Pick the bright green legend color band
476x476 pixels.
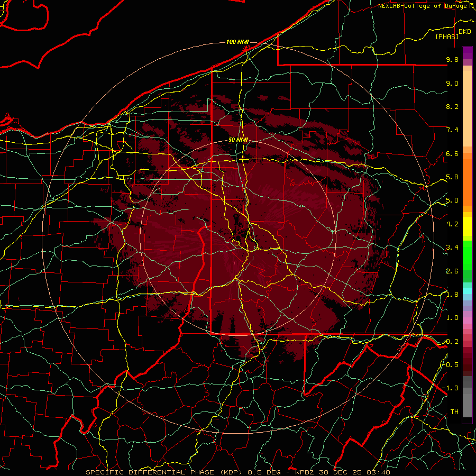[467, 255]
